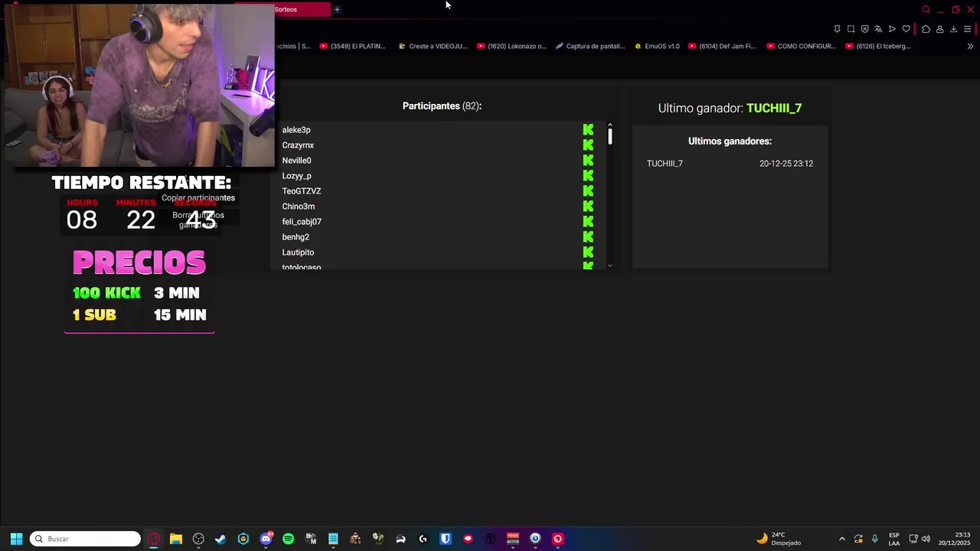Viewport: 980px width, 551px height.
Task: Open the COMO CONFIGUR... bookmark
Action: tap(802, 46)
